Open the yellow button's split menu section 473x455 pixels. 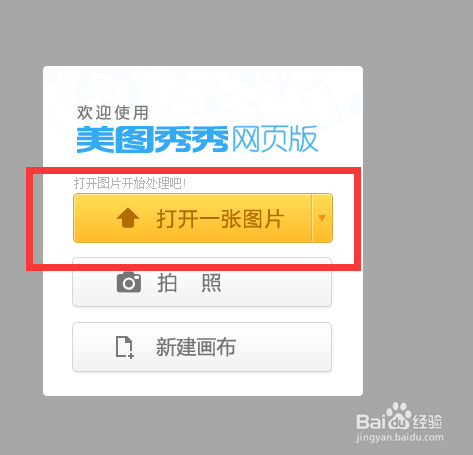click(x=322, y=218)
